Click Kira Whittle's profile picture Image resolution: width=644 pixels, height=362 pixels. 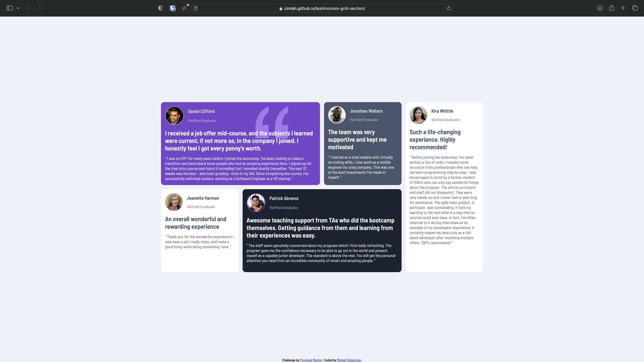point(418,115)
